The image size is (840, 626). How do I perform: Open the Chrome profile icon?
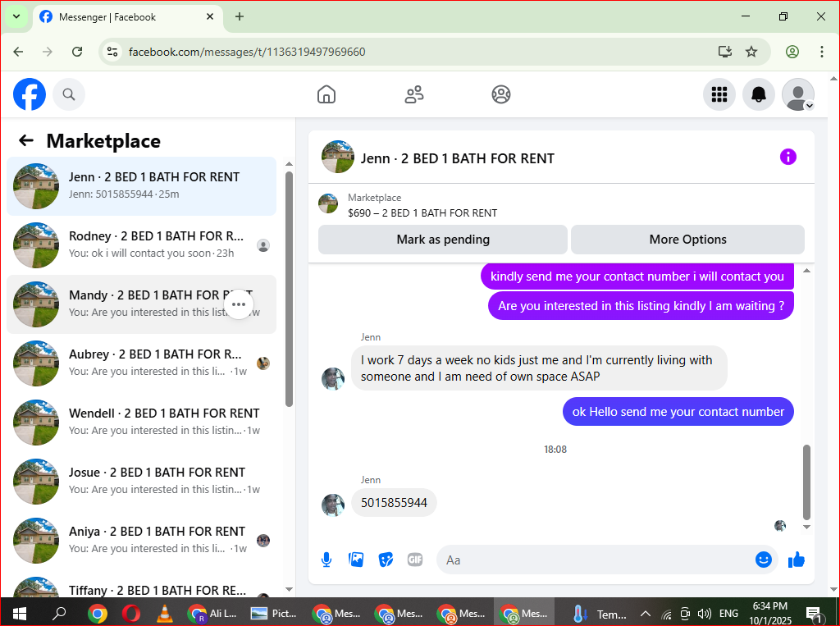pos(792,52)
